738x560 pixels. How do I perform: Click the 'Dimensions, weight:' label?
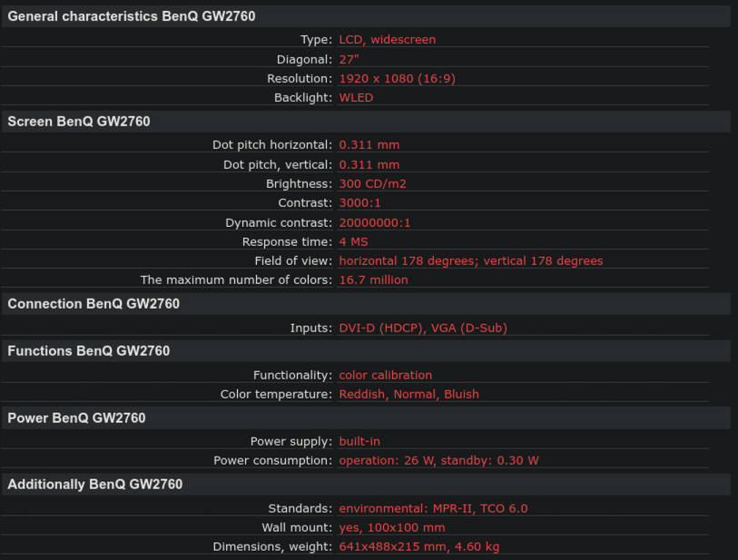(x=272, y=546)
